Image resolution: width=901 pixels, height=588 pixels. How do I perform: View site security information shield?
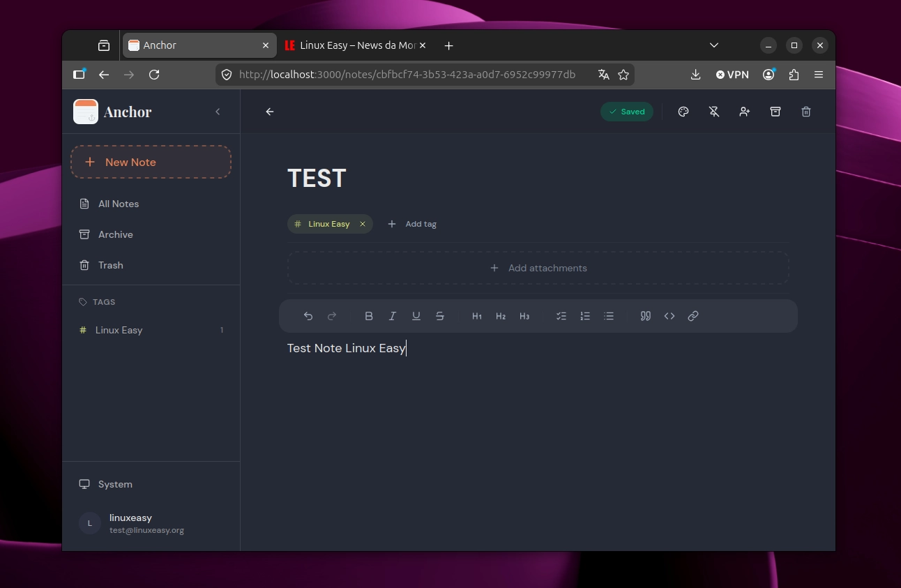227,75
